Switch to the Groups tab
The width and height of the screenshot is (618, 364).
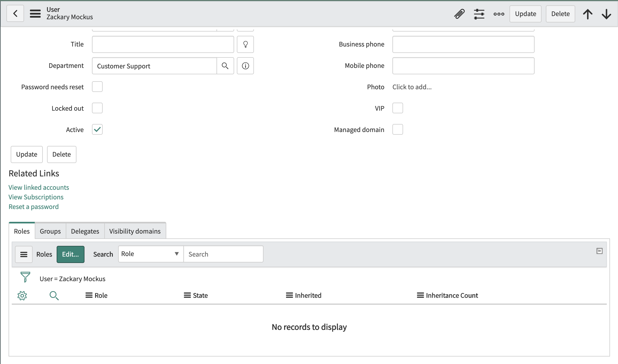pyautogui.click(x=50, y=231)
